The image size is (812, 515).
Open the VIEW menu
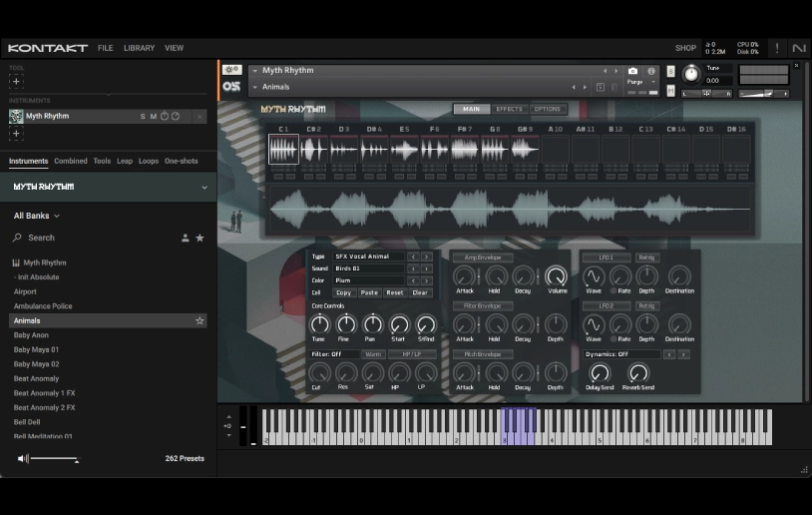(x=174, y=48)
